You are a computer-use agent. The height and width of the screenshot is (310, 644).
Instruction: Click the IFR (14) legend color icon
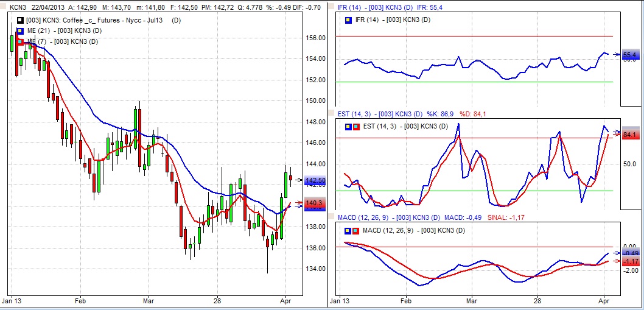(348, 20)
